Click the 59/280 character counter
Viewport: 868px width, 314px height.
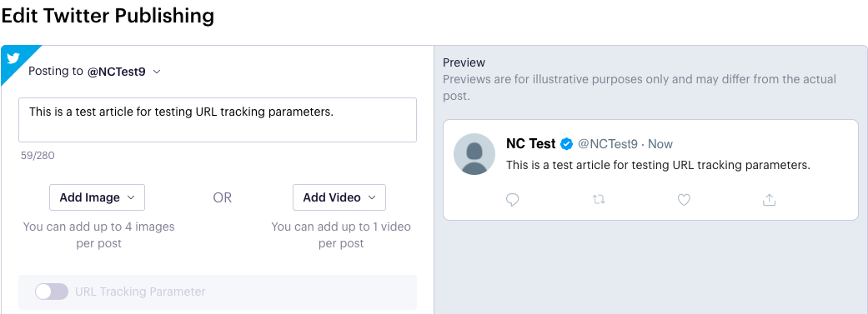point(38,156)
